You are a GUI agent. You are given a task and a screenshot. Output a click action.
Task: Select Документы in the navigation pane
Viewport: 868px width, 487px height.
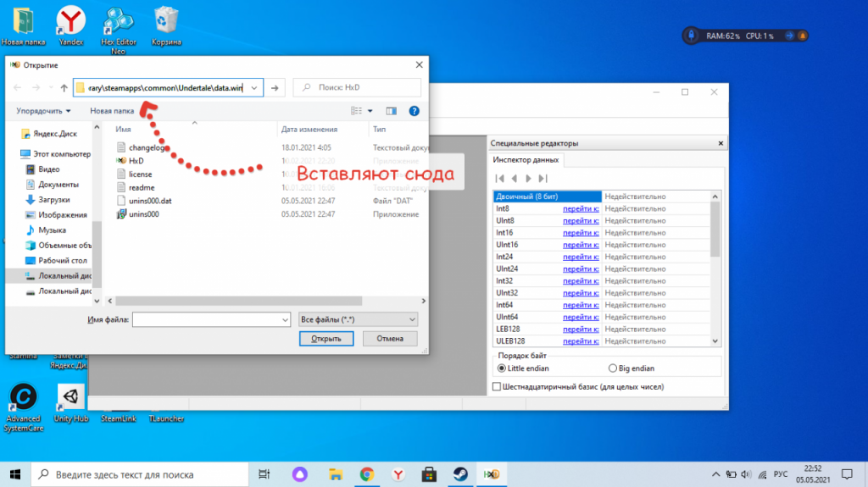(x=58, y=184)
